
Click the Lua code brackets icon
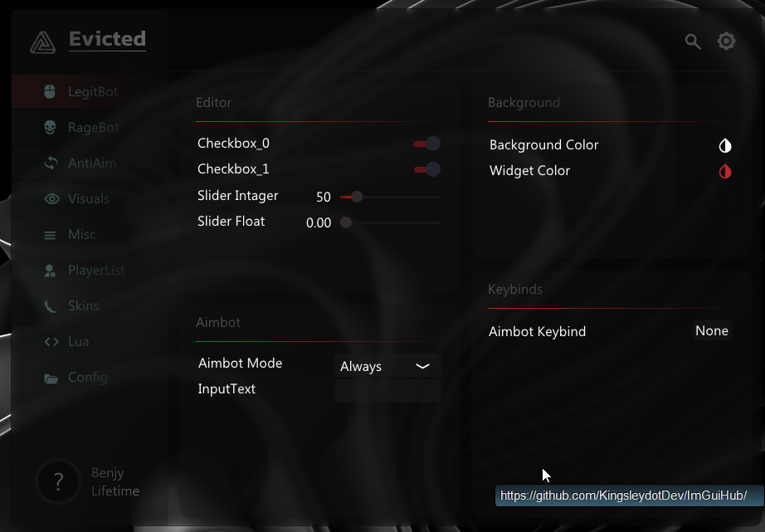[x=51, y=342]
